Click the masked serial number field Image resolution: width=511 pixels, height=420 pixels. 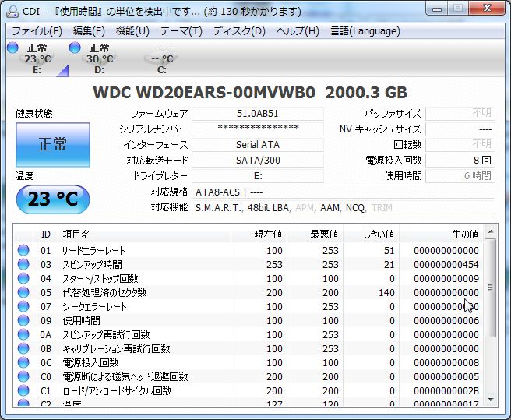258,129
